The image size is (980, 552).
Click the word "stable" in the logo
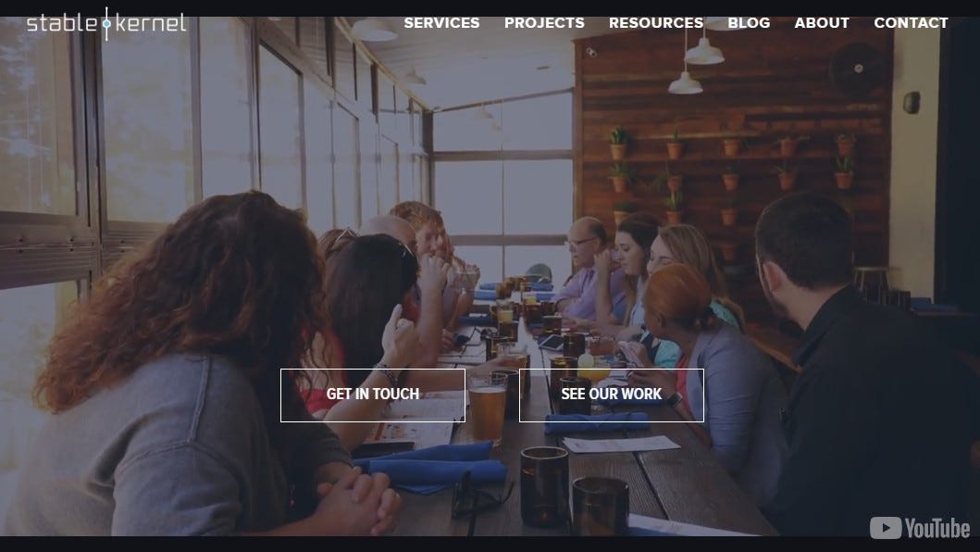point(63,23)
